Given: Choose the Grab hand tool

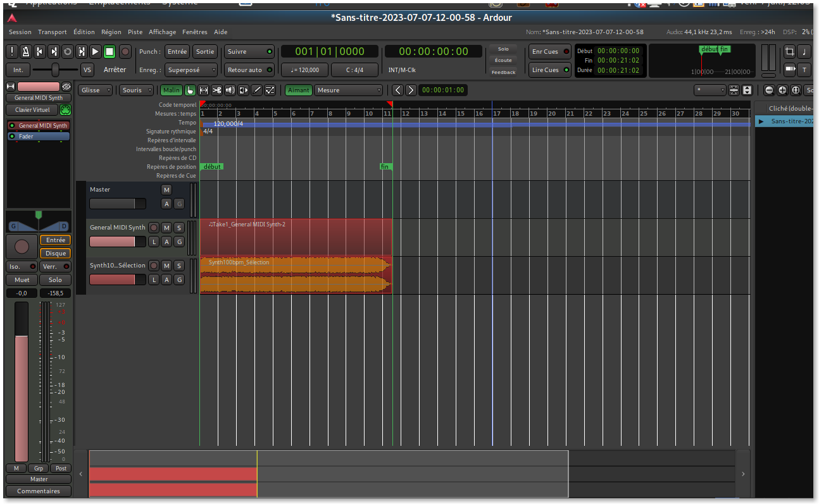Looking at the screenshot, I should [x=190, y=90].
